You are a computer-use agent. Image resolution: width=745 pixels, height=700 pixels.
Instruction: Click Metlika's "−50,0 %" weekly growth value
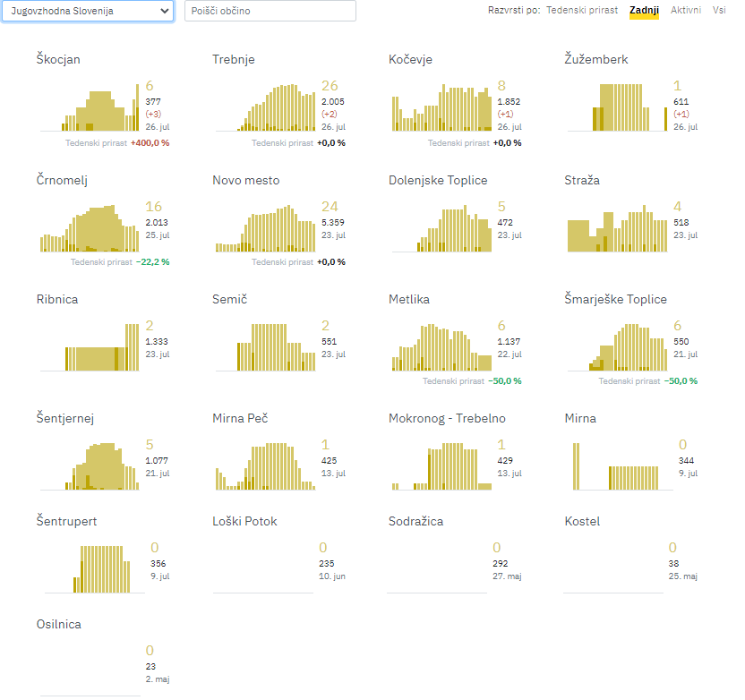click(x=505, y=381)
